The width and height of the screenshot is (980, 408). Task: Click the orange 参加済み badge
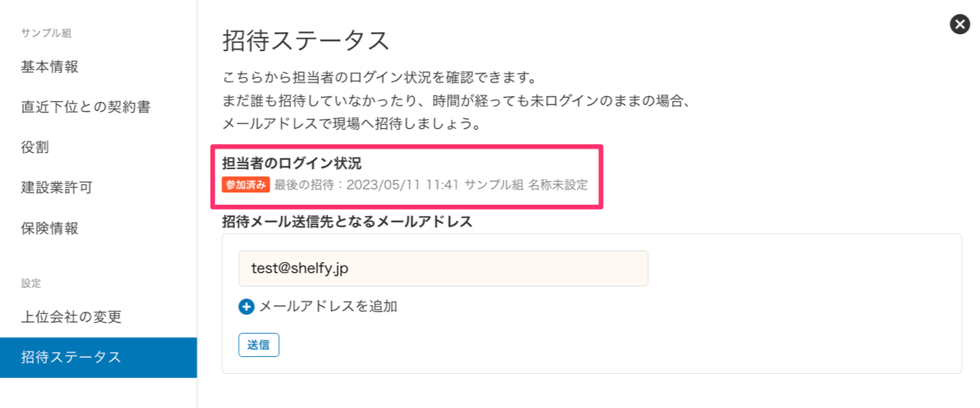246,184
